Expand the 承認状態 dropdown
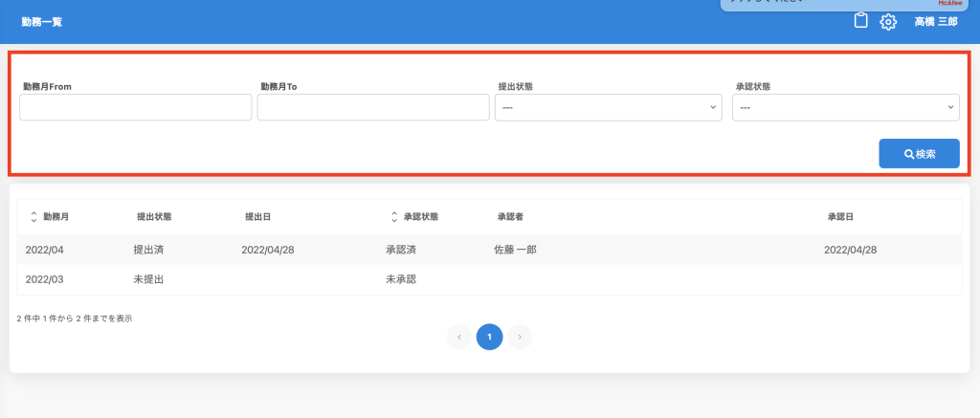 click(846, 107)
